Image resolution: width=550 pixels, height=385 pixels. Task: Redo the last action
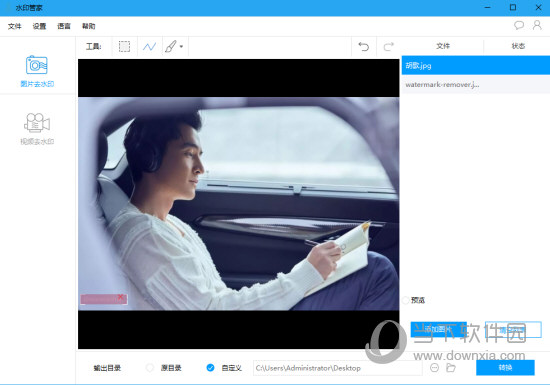tap(389, 46)
